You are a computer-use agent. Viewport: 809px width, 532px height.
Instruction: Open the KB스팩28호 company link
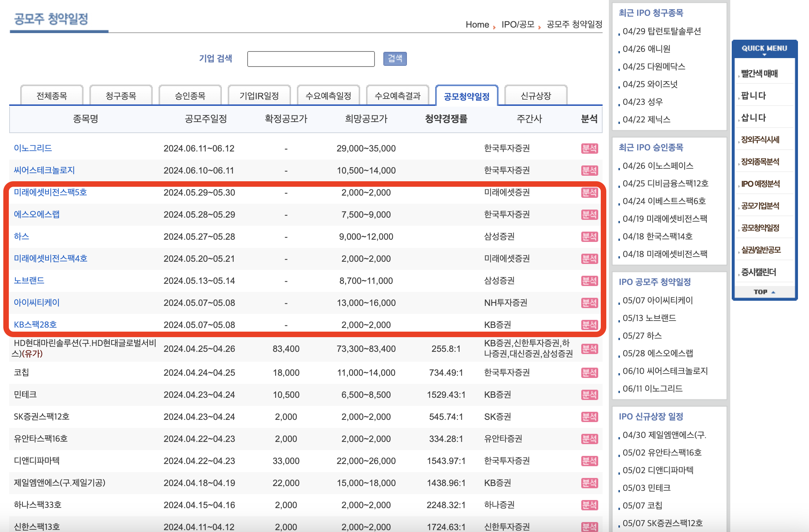(35, 325)
